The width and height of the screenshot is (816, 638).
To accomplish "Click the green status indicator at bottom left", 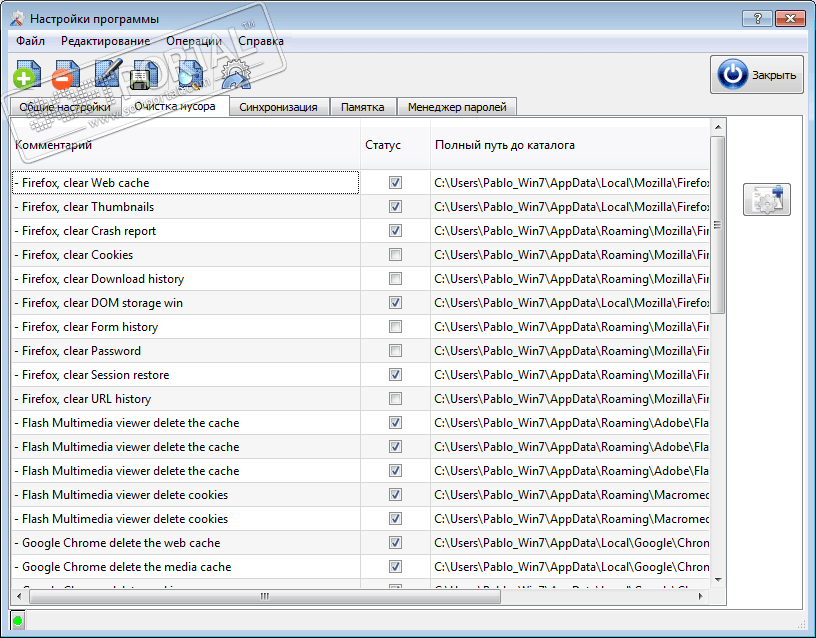I will click(18, 620).
